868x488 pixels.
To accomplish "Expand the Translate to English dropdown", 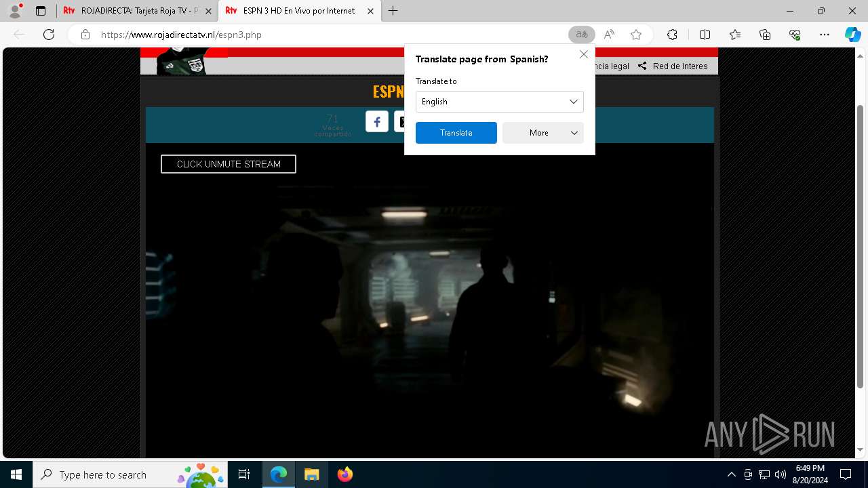I will click(x=500, y=102).
